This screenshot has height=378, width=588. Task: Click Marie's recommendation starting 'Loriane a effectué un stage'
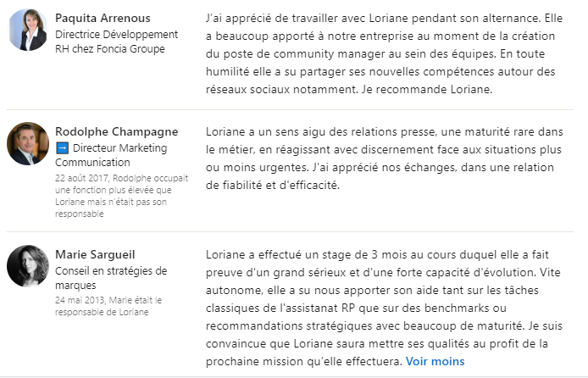(288, 254)
